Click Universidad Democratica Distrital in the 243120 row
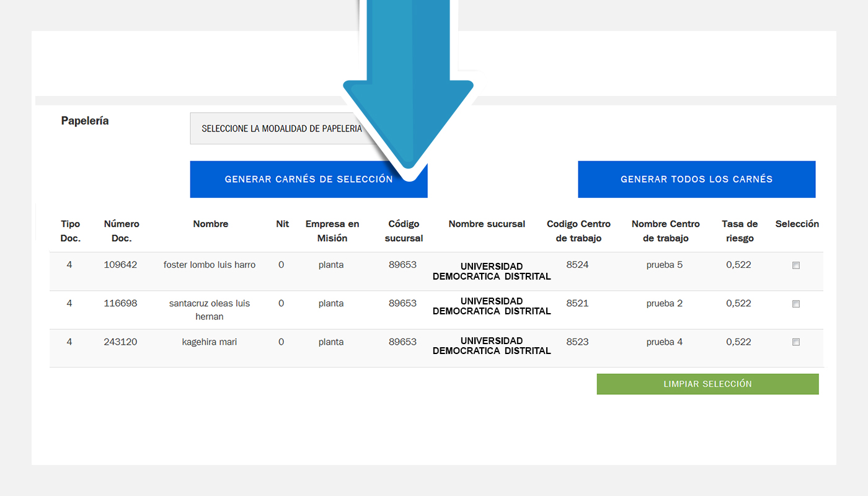The image size is (868, 496). pyautogui.click(x=492, y=345)
